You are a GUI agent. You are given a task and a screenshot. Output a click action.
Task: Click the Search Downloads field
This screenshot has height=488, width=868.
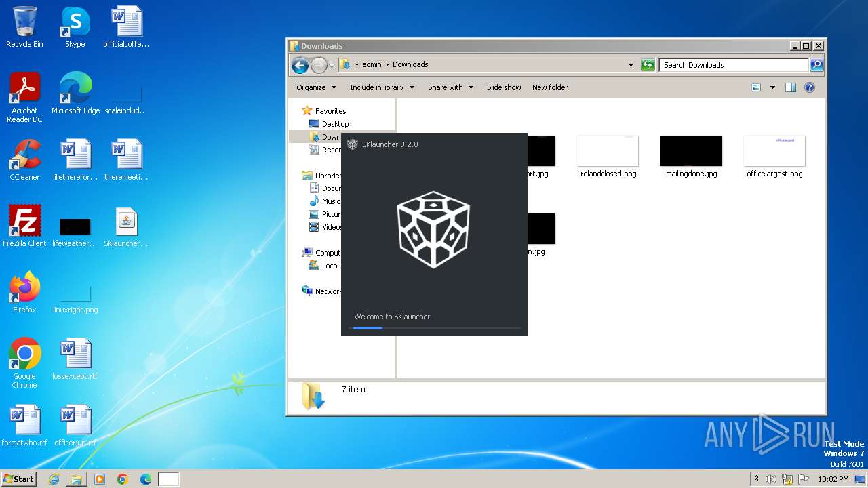tap(734, 65)
